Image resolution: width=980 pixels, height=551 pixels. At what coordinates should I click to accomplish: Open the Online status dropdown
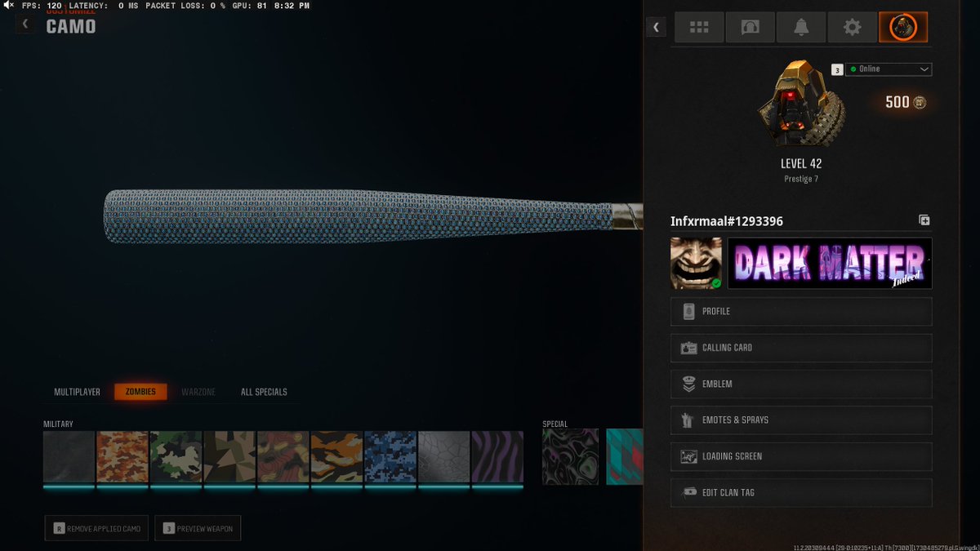(x=889, y=69)
